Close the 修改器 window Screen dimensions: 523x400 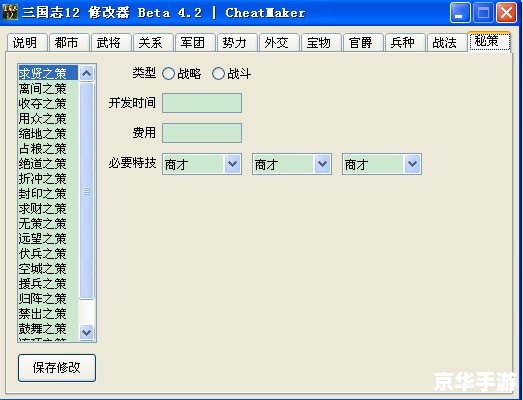(506, 13)
